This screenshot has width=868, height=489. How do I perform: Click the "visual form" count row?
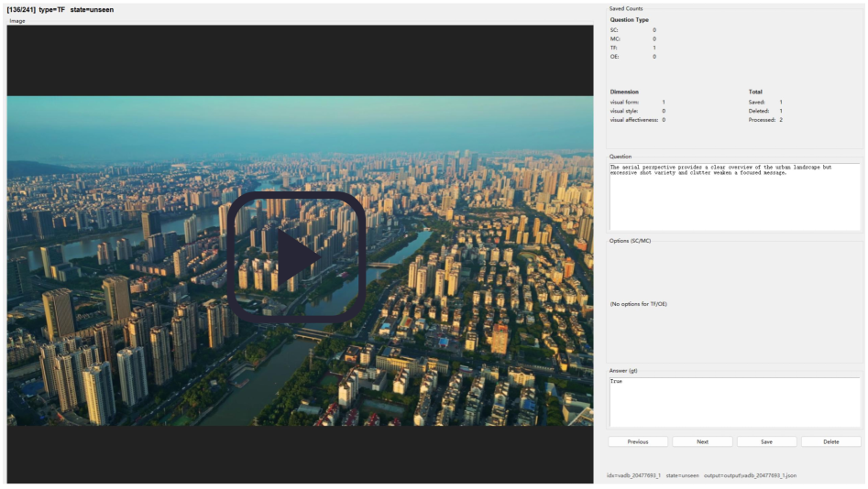coord(637,102)
